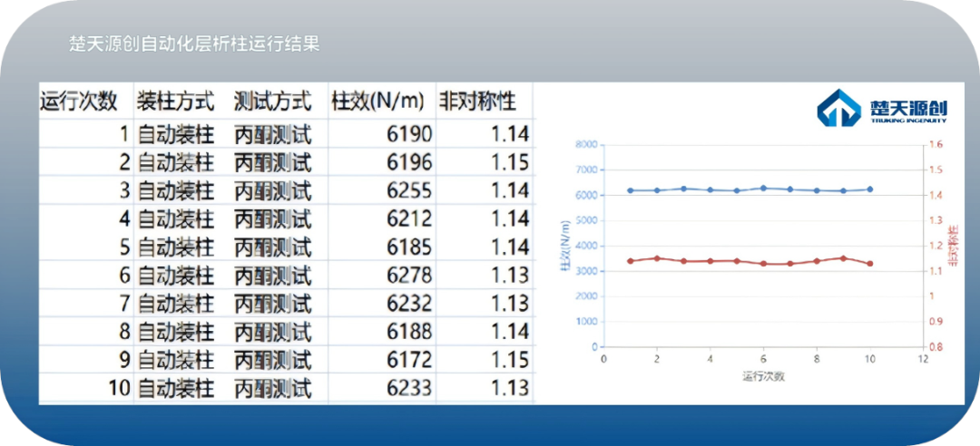Click 丙酮测试 in run 7 row
Screen dimensions: 980x446
click(x=272, y=305)
